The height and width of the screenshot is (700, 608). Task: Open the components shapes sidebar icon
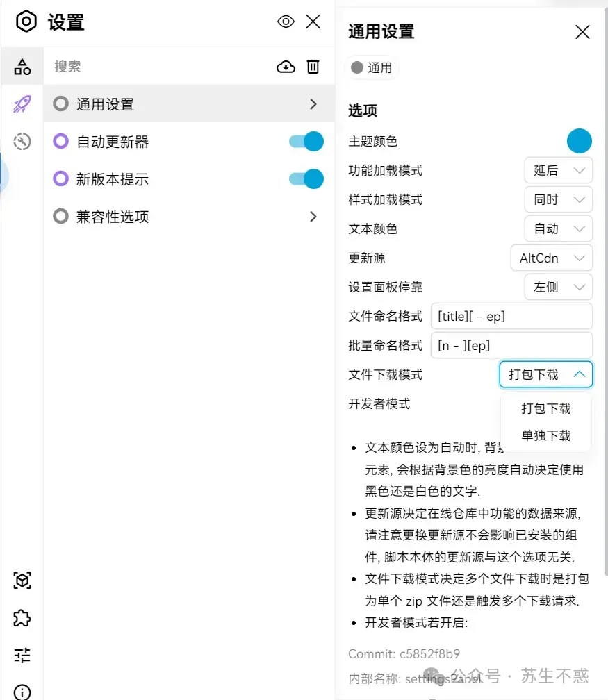click(22, 67)
